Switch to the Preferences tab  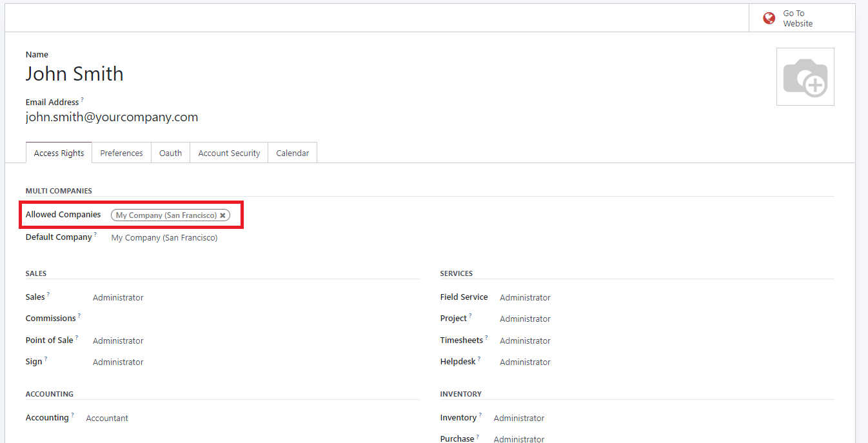pos(121,153)
